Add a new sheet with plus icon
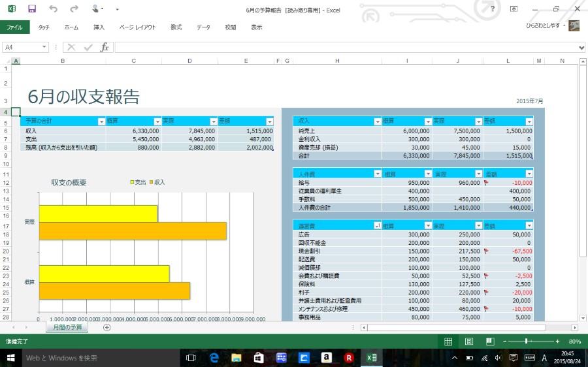Screen dimensions: 588x367 107,327
